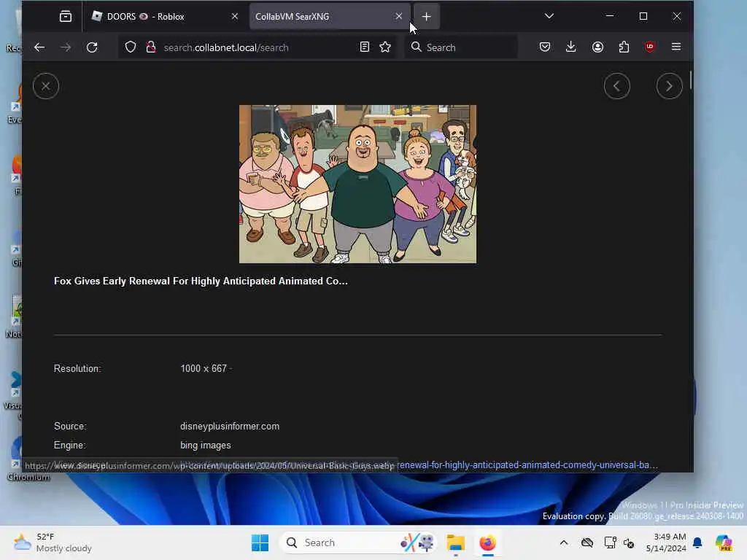Open Copilot preview icon in taskbar
The height and width of the screenshot is (560, 747).
click(x=724, y=542)
